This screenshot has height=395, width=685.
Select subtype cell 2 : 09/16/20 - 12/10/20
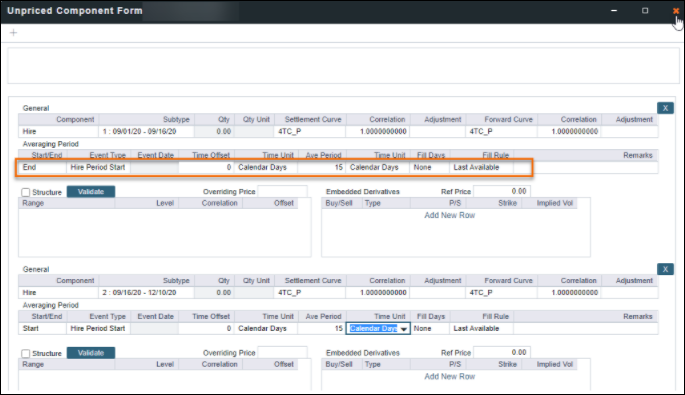click(146, 293)
